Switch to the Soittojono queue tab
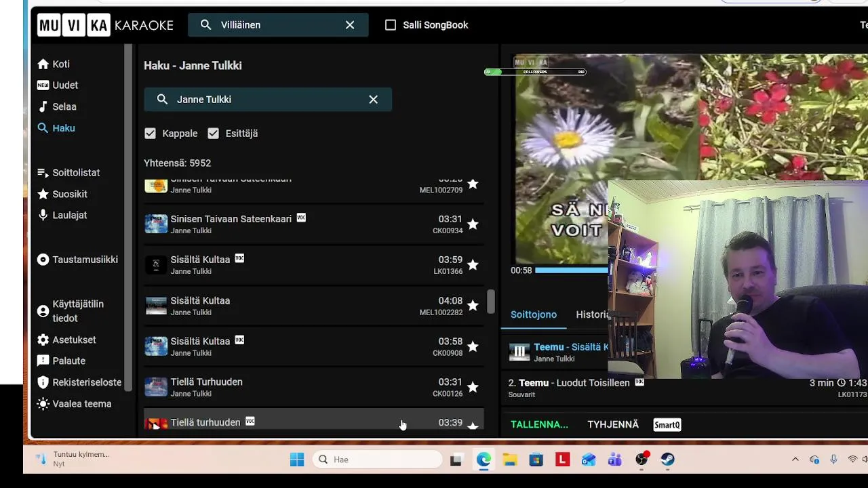This screenshot has height=488, width=868. pyautogui.click(x=534, y=314)
